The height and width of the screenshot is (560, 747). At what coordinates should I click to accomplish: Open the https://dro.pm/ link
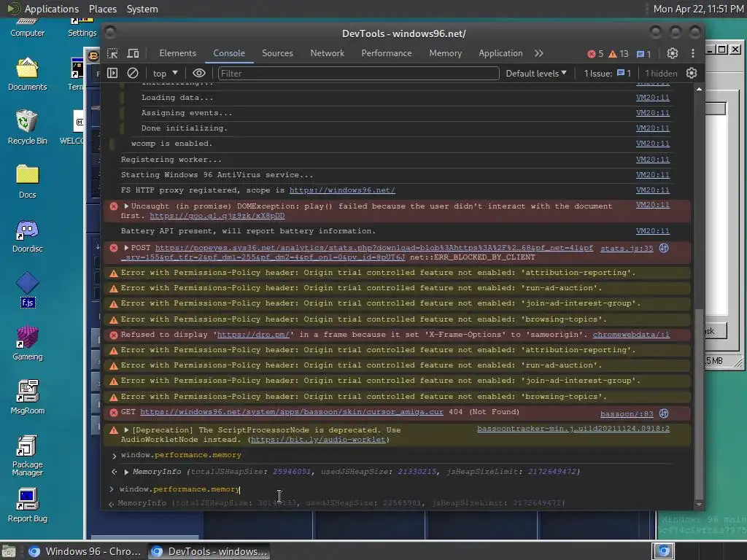click(253, 334)
